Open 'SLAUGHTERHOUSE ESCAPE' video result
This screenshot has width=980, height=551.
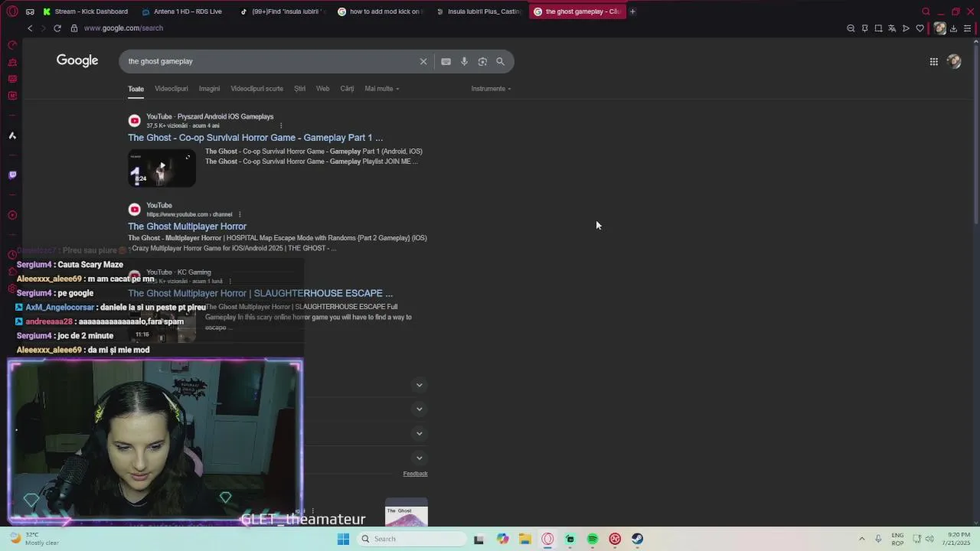coord(260,293)
